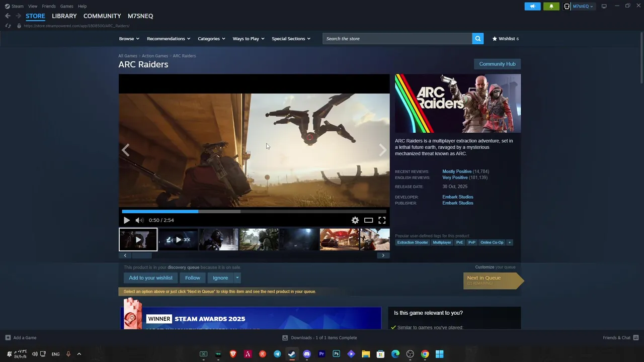Open Discord from the taskbar
Screen dimensions: 644x362
pyautogui.click(x=307, y=354)
